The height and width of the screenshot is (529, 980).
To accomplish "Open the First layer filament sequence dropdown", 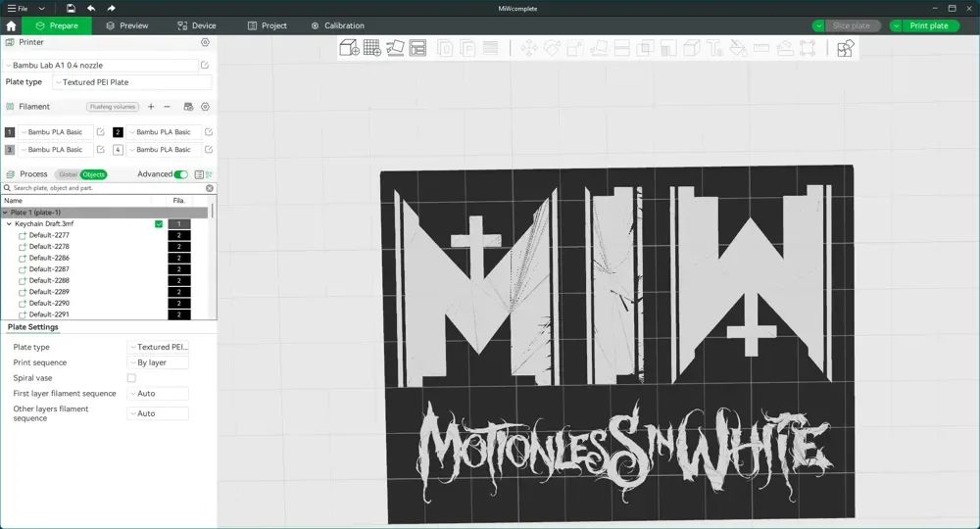I will (x=158, y=394).
